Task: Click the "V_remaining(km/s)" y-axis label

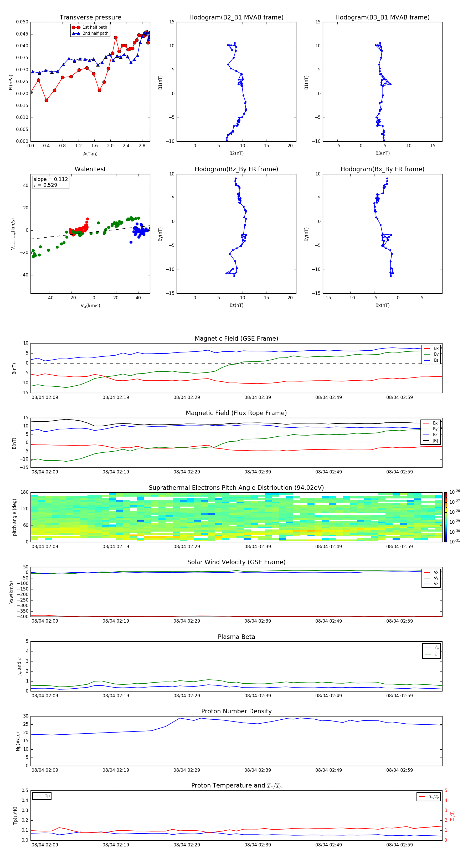Action: tap(13, 234)
